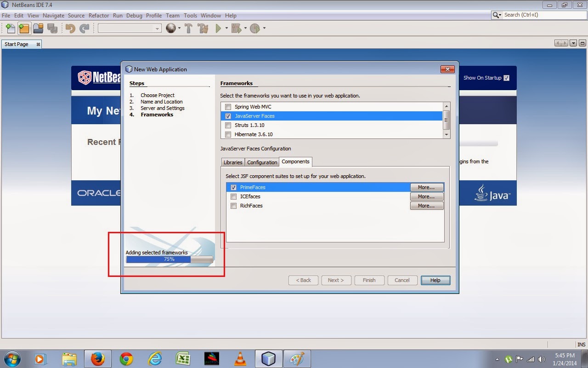588x368 pixels.
Task: Select the Components tab
Action: 295,162
